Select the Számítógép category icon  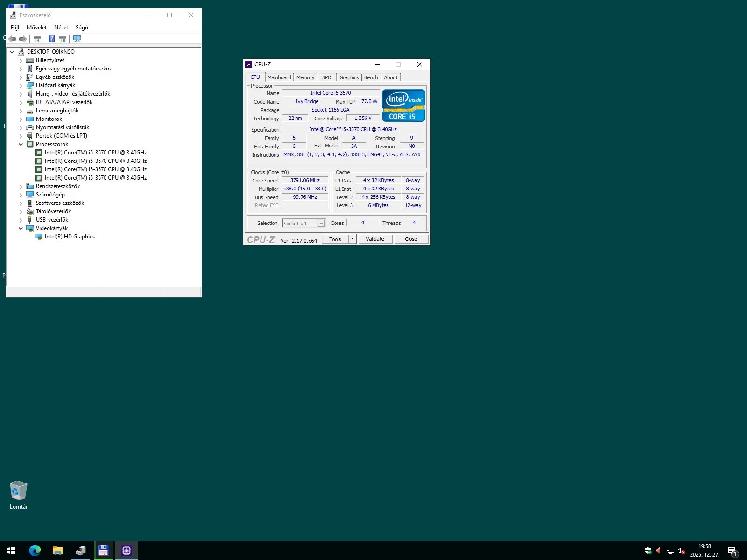tap(30, 195)
